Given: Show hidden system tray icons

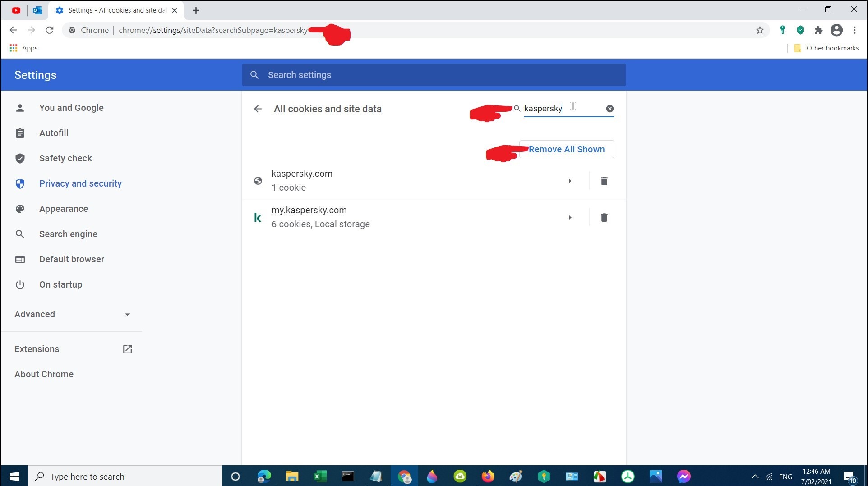Looking at the screenshot, I should click(x=755, y=477).
